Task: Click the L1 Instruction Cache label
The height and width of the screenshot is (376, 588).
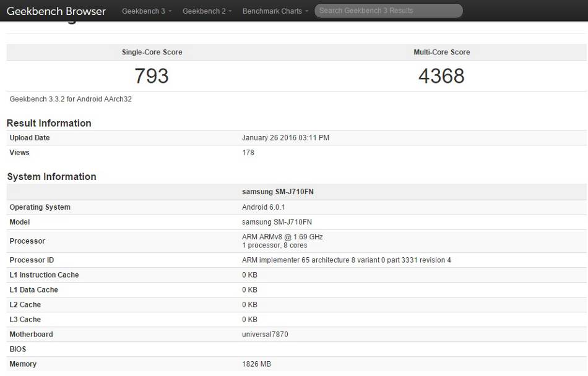Action: [44, 275]
